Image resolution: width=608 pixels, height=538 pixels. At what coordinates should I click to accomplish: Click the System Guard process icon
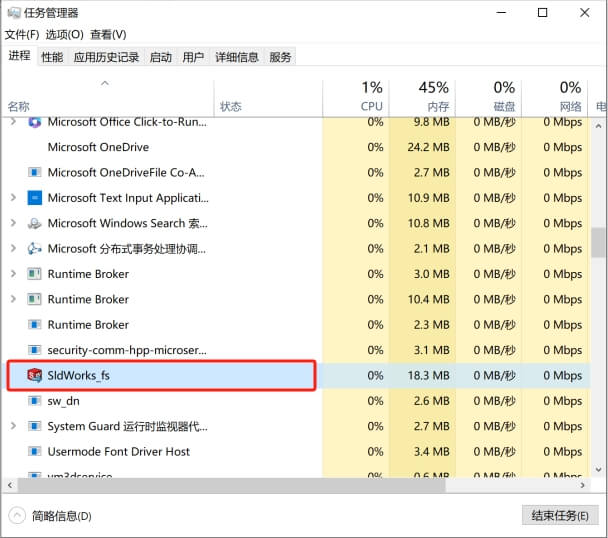[x=35, y=426]
